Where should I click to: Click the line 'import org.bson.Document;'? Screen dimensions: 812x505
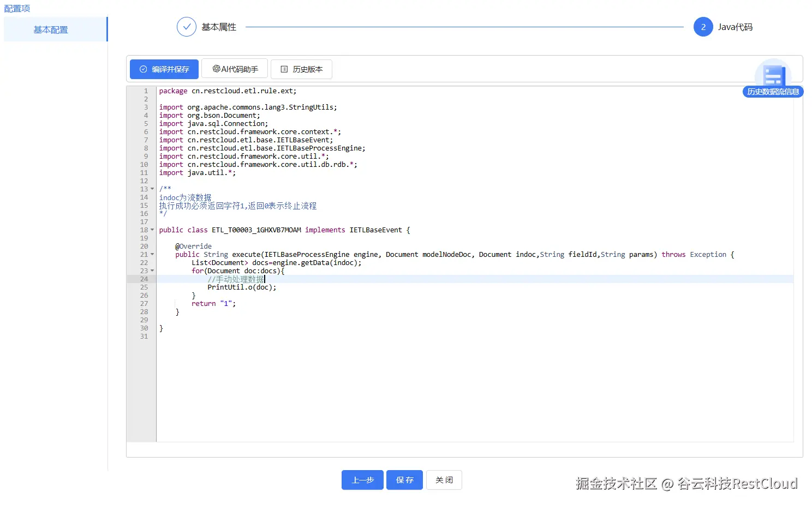pyautogui.click(x=210, y=116)
